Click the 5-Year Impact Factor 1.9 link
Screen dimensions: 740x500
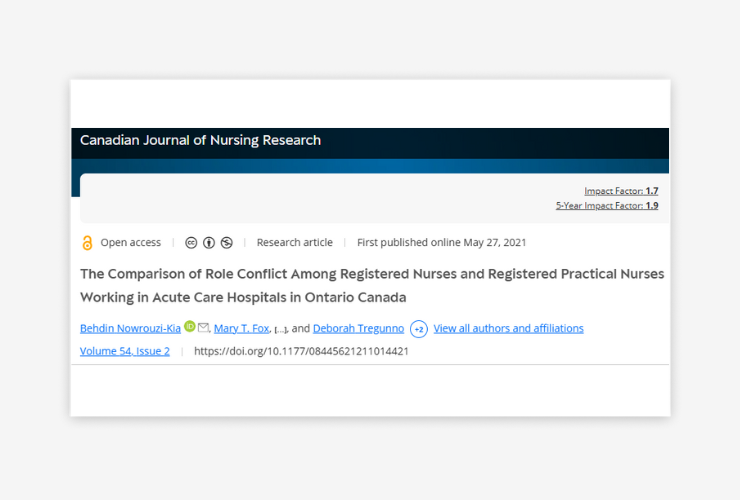(x=607, y=205)
